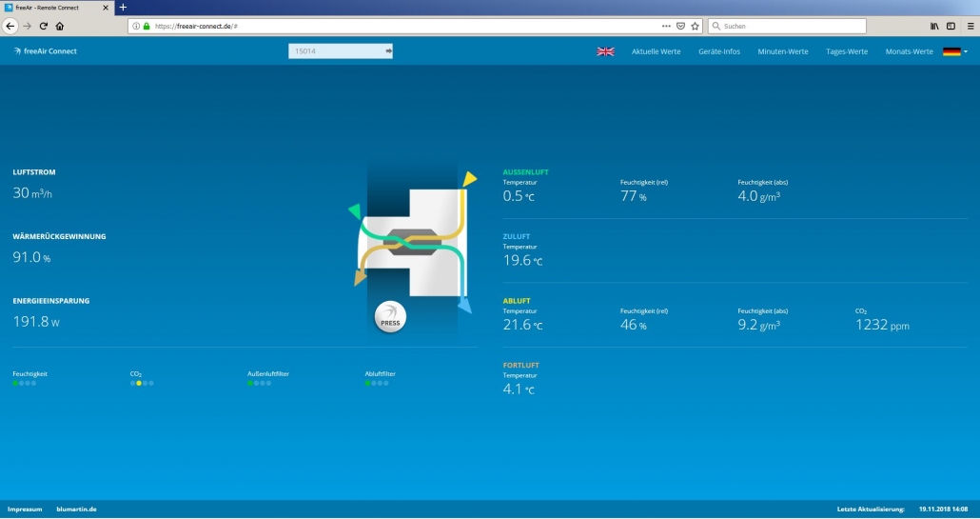Open the Impressum link in footer
Image resolution: width=980 pixels, height=519 pixels.
pos(25,509)
